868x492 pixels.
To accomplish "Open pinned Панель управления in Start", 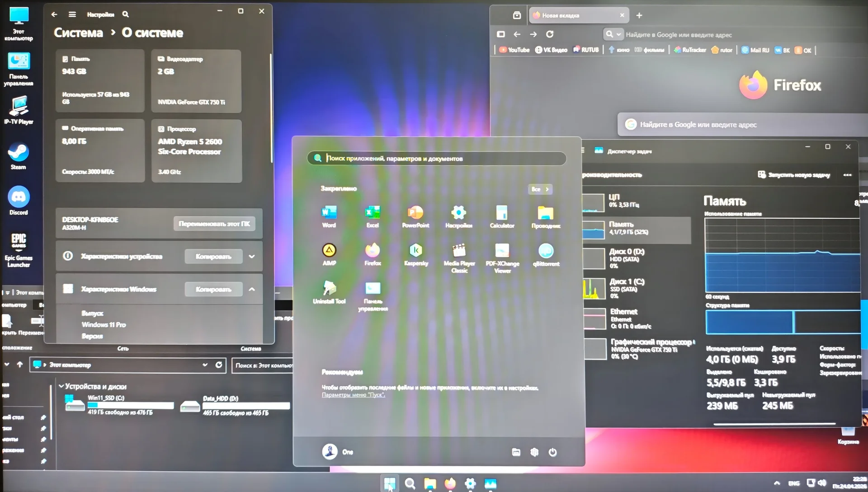I will pyautogui.click(x=373, y=296).
